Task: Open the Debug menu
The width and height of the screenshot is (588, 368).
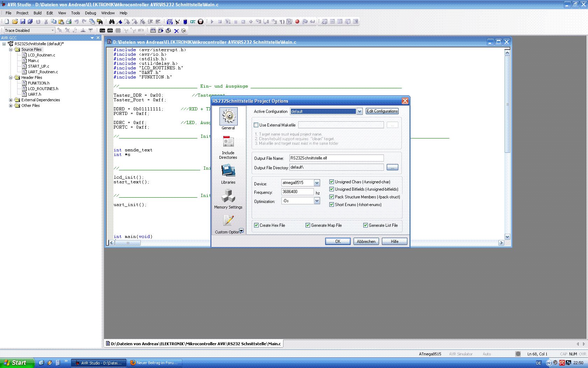Action: click(90, 13)
